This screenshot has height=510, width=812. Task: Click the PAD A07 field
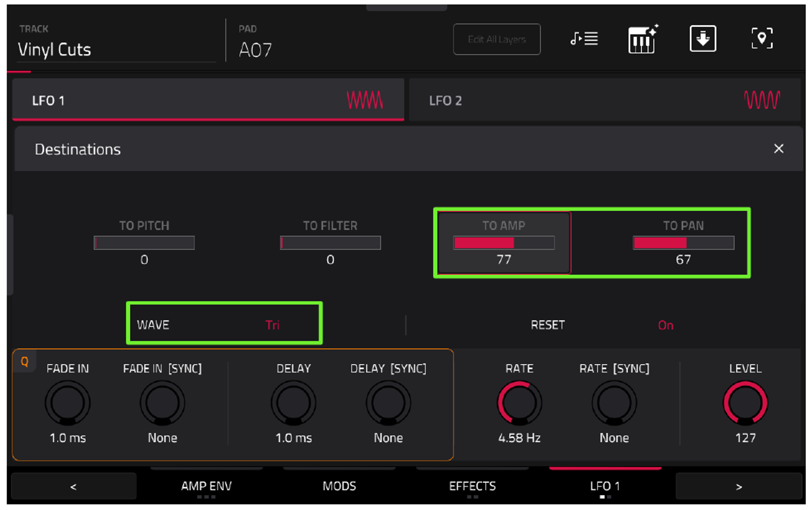(x=255, y=50)
